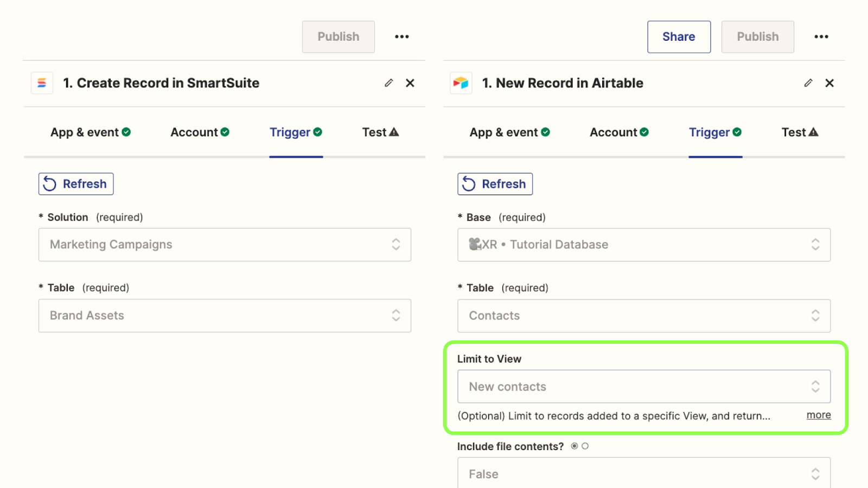Click 'more' link under Limit to View
Screen dimensions: 868x488
click(819, 415)
